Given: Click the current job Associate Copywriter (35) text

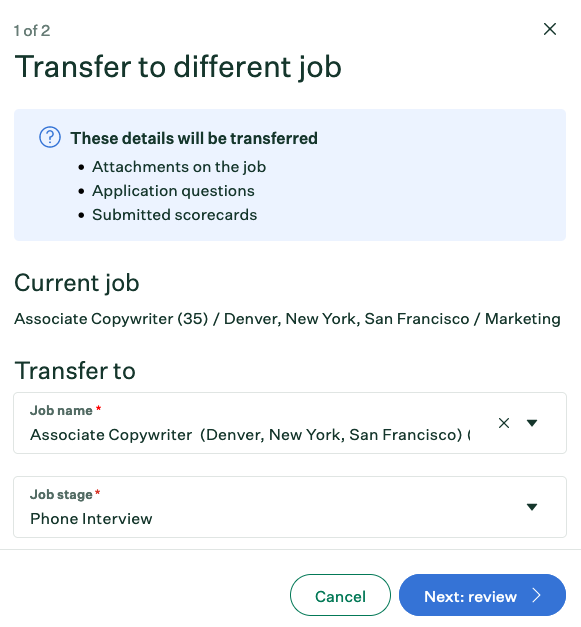Looking at the screenshot, I should pos(111,319).
